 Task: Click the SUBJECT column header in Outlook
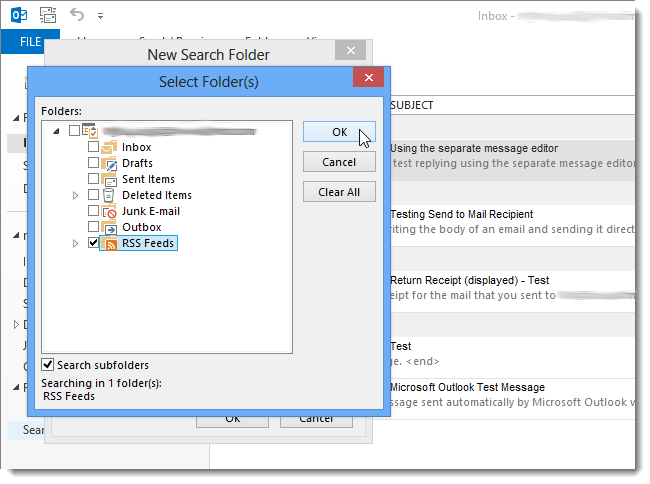coord(412,106)
